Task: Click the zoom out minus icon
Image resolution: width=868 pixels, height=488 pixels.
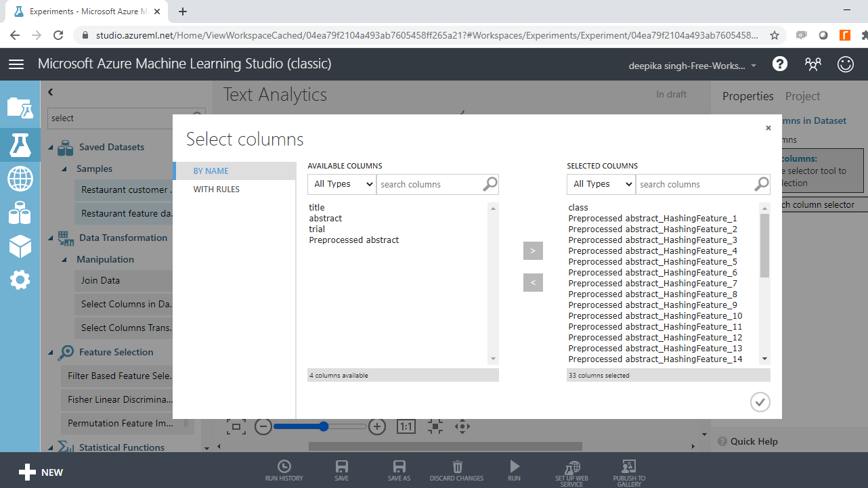Action: pyautogui.click(x=263, y=427)
